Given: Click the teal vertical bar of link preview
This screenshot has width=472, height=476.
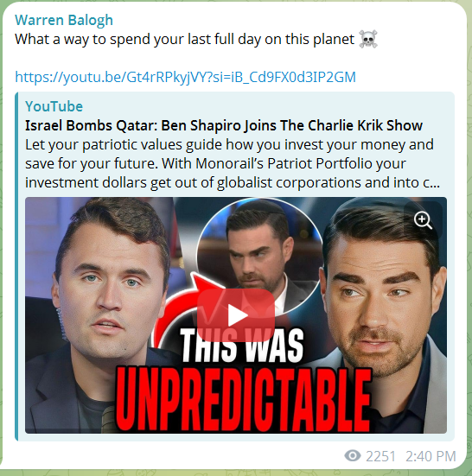Looking at the screenshot, I should (16, 266).
